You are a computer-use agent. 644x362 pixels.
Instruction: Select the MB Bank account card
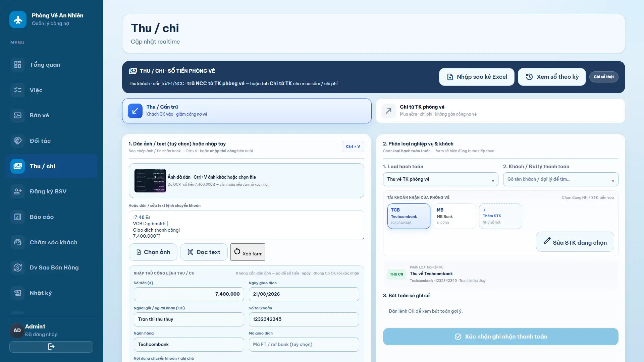(x=454, y=216)
